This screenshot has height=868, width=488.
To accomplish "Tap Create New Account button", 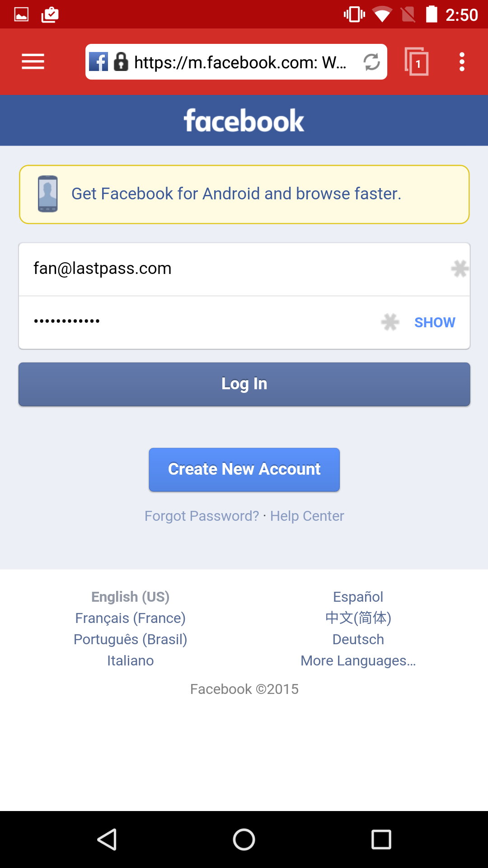I will click(x=244, y=469).
